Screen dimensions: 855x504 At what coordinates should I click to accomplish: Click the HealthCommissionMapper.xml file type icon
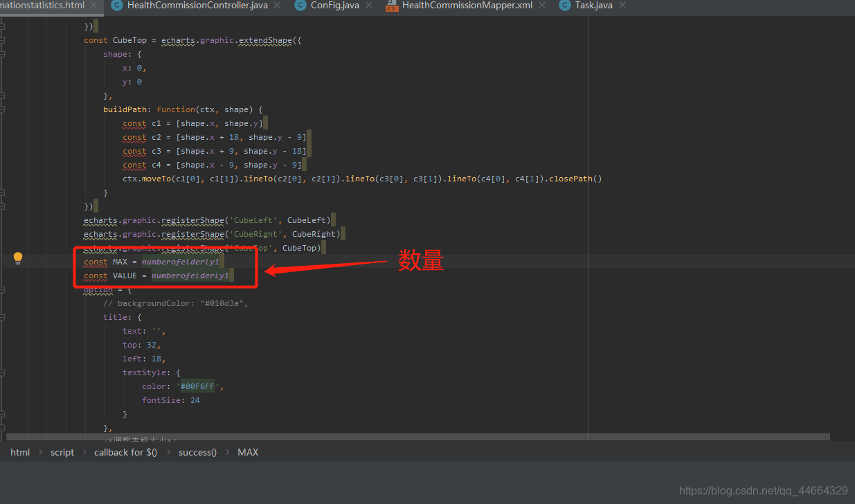[x=391, y=6]
